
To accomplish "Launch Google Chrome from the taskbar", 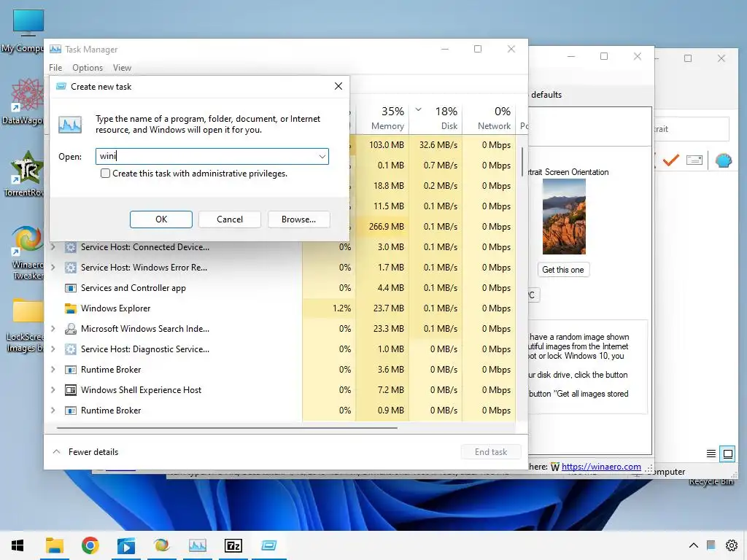I will tap(90, 545).
